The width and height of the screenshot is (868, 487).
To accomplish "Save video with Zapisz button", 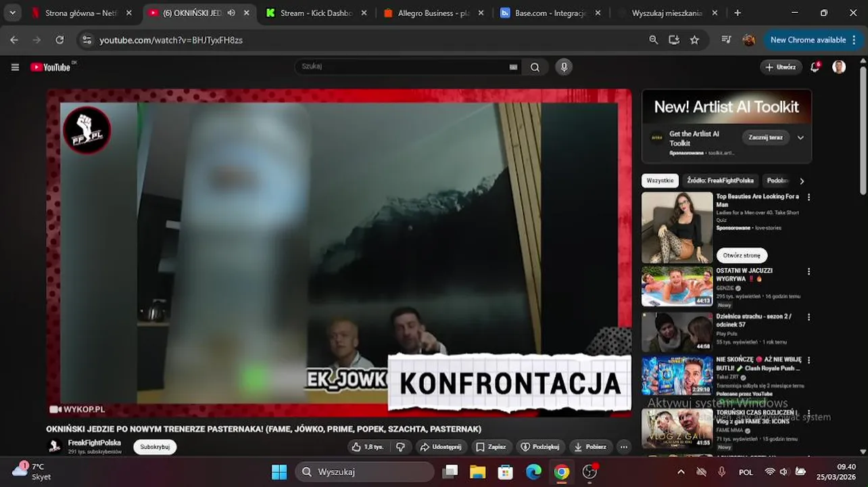I will (x=491, y=446).
